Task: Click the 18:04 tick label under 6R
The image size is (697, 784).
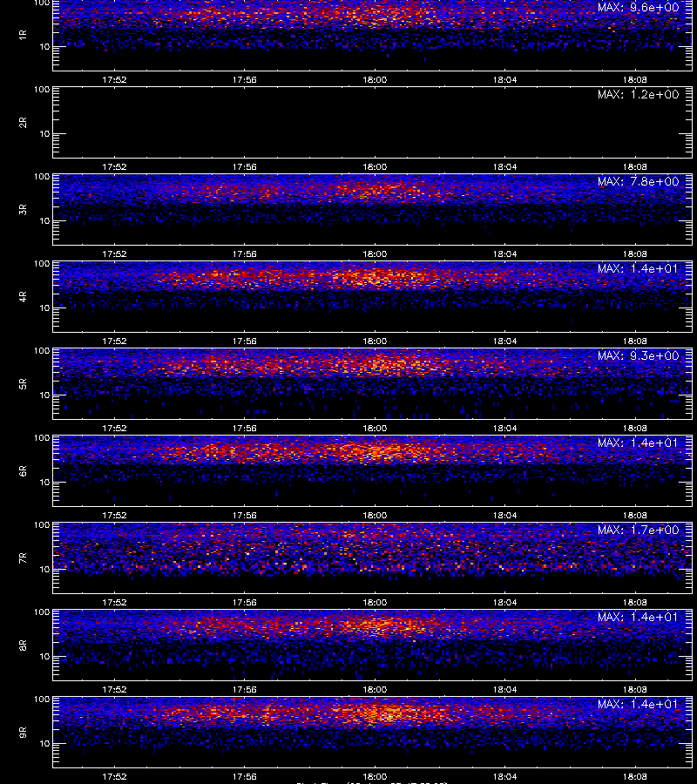Action: (504, 516)
